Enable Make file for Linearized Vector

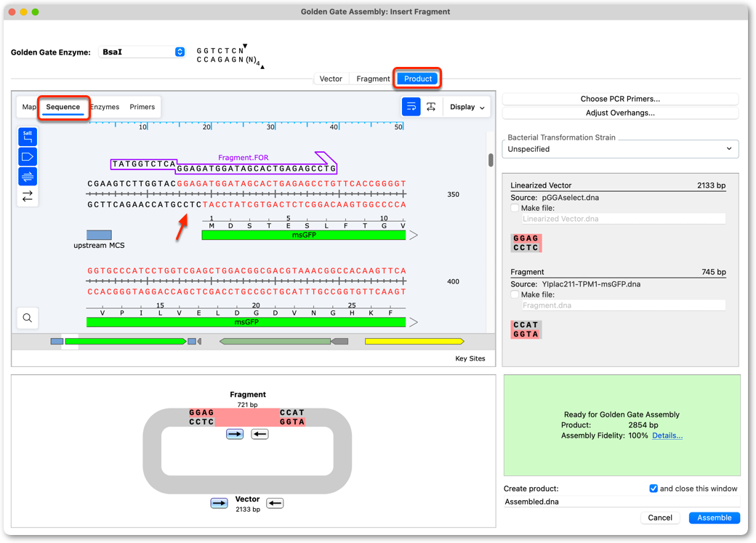coord(515,208)
